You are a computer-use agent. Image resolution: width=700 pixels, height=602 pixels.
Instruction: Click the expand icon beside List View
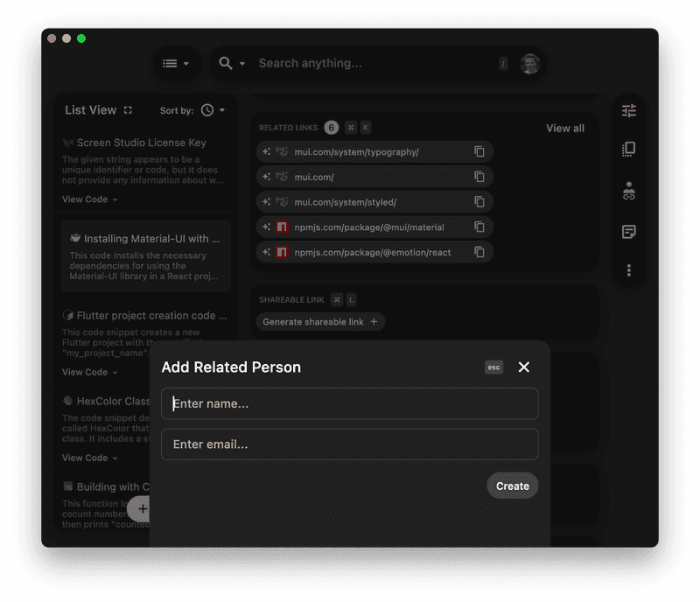pyautogui.click(x=128, y=109)
